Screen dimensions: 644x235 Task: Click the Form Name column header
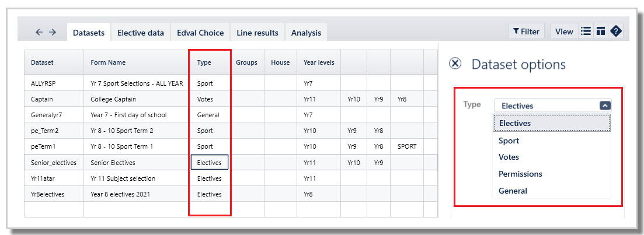coord(108,62)
